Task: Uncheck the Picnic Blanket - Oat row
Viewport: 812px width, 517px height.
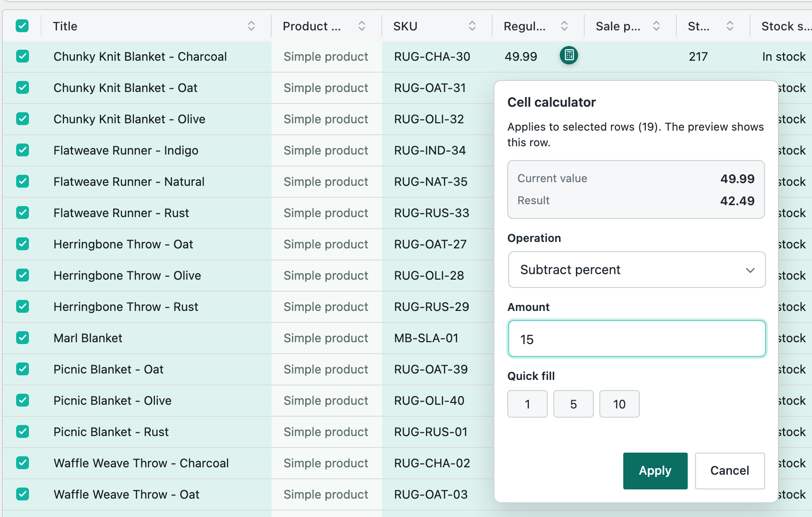Action: pos(23,369)
